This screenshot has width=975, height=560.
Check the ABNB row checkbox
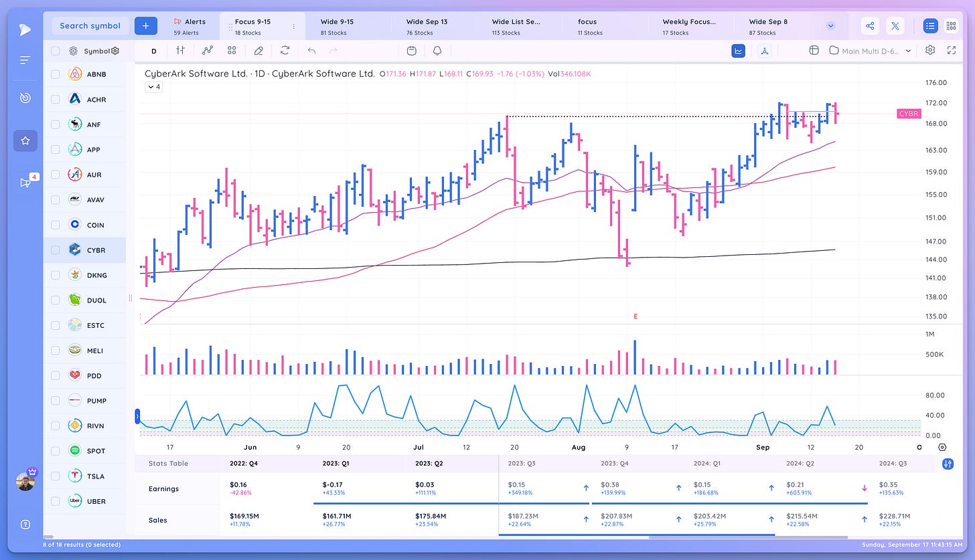tap(55, 74)
